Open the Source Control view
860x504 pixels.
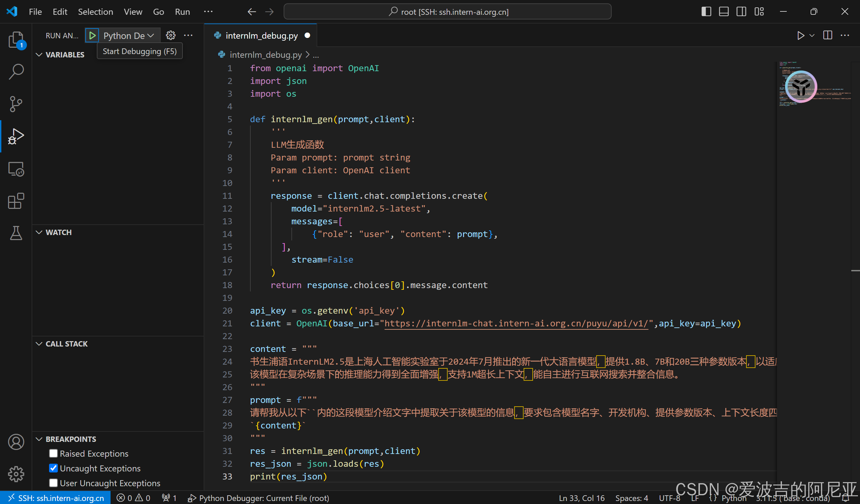pos(16,104)
